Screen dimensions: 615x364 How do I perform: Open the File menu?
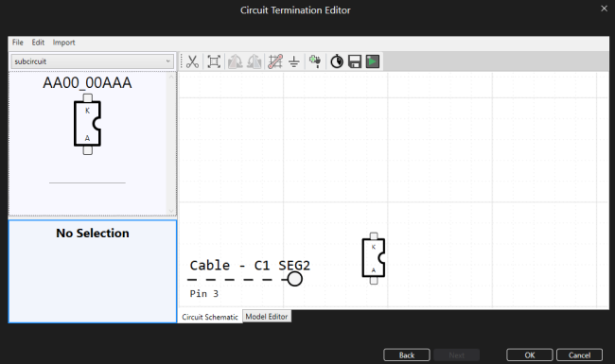(18, 43)
